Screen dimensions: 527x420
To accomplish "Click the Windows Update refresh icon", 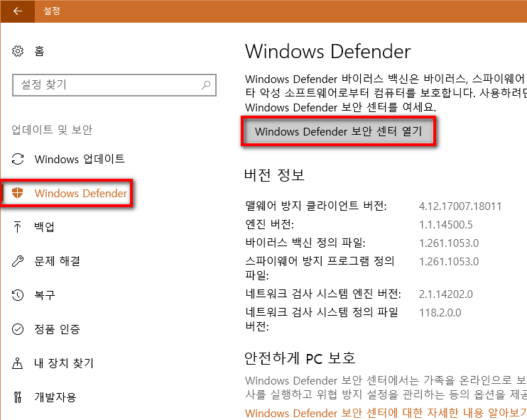I will click(18, 159).
